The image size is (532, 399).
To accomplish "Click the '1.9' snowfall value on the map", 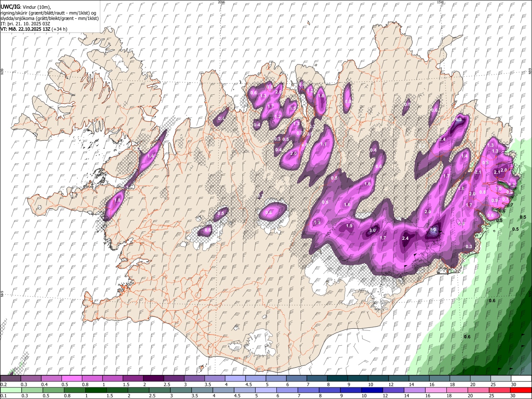I will [x=350, y=226].
